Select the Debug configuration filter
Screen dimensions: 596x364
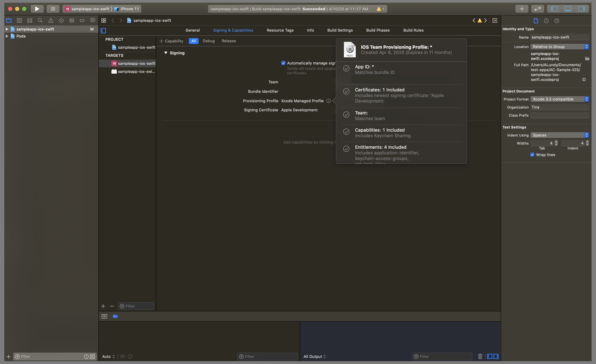coord(208,41)
